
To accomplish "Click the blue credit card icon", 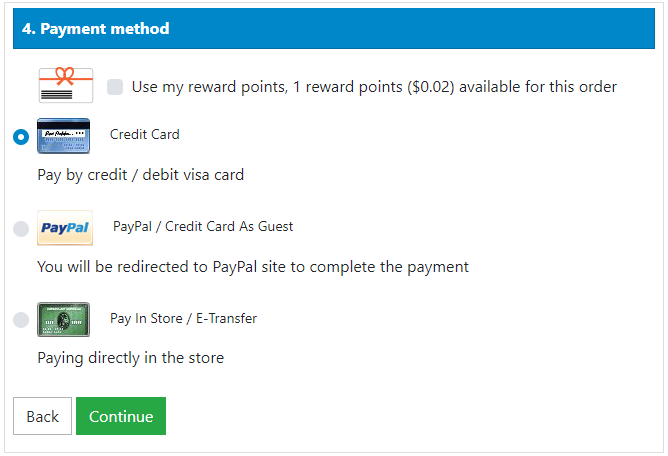I will (63, 136).
